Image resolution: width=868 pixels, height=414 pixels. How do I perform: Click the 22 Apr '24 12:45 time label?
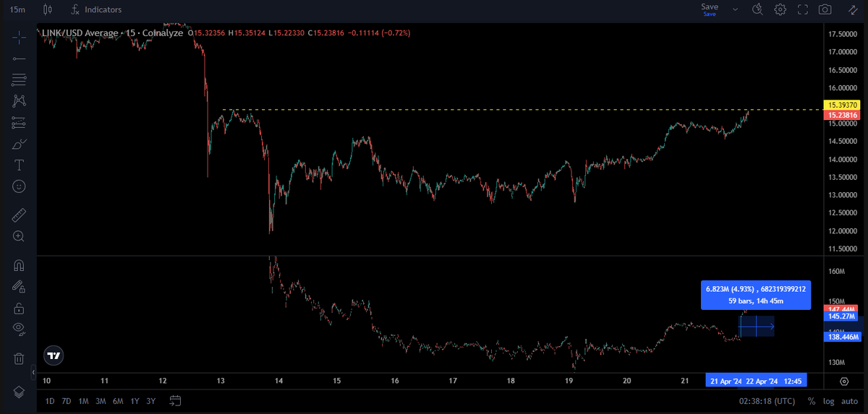coord(775,381)
